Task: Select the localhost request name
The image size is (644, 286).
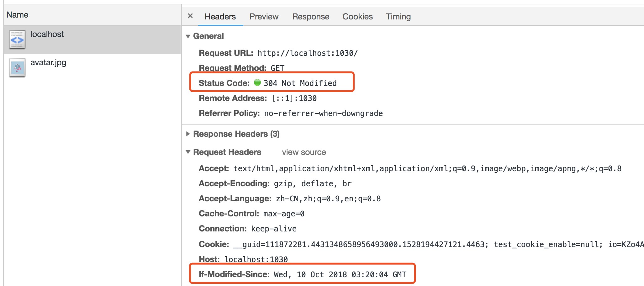Action: click(47, 34)
